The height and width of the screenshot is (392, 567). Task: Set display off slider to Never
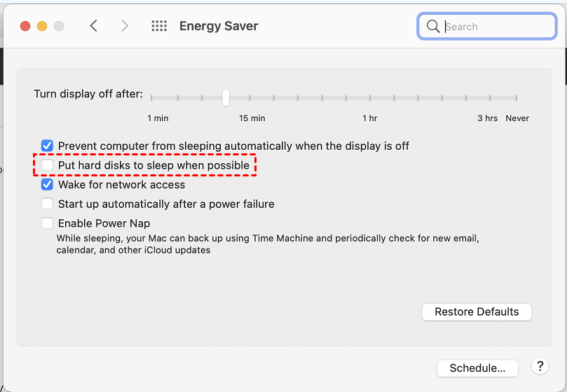[x=517, y=98]
